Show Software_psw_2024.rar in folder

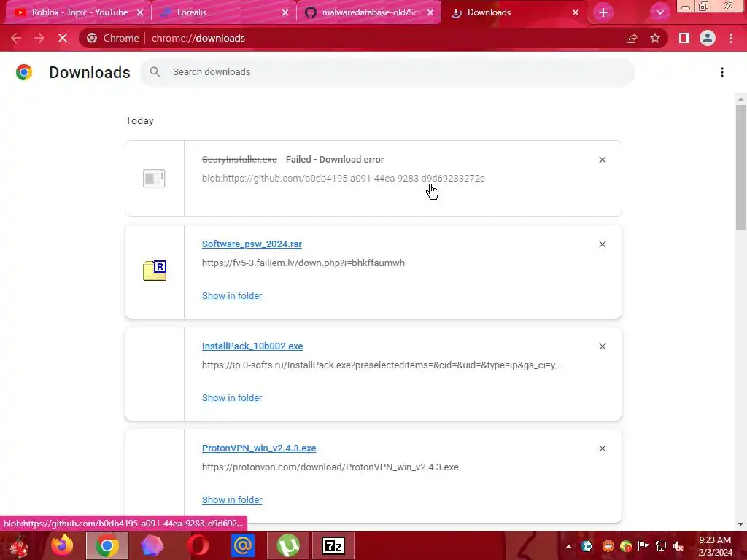(x=232, y=296)
